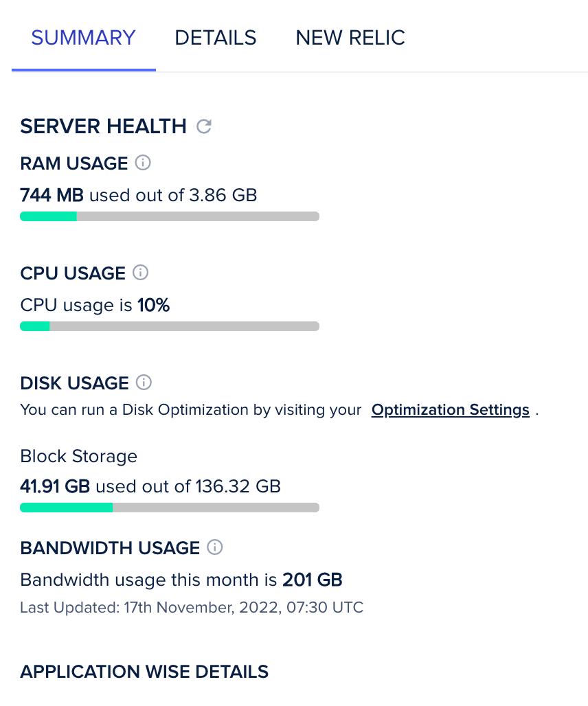Click the Disk Usage info icon

click(x=144, y=383)
